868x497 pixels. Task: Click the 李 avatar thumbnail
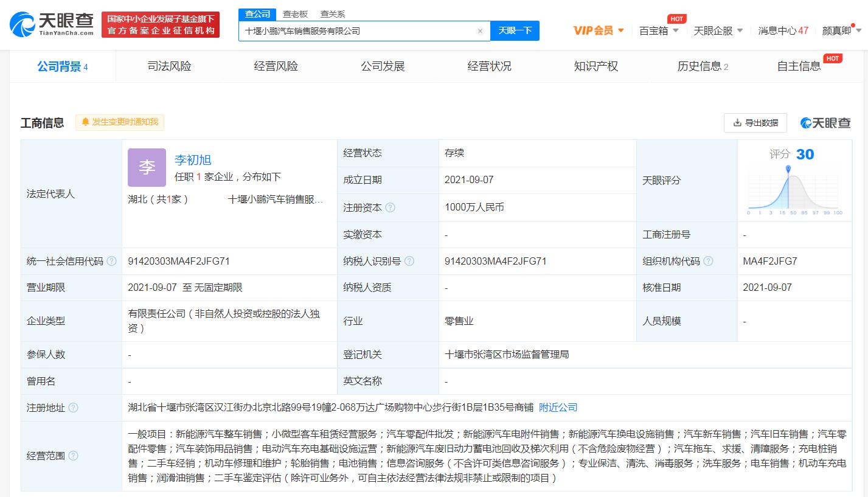(x=147, y=167)
